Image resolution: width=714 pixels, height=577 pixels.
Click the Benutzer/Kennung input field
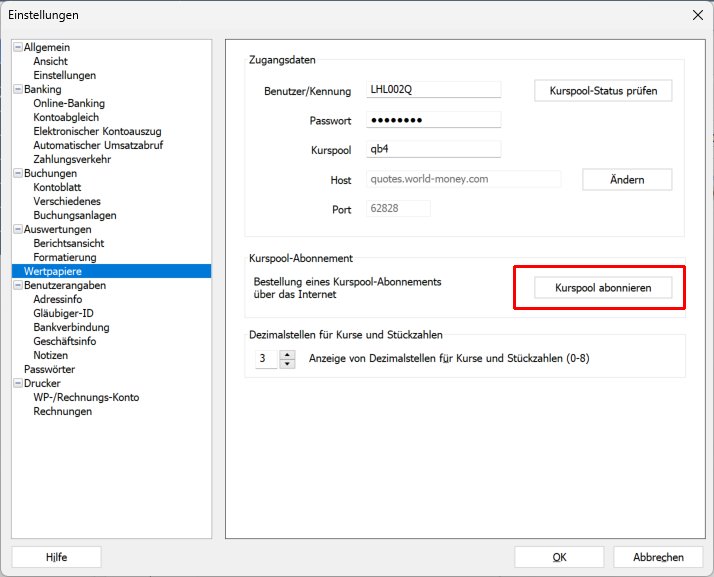[432, 90]
